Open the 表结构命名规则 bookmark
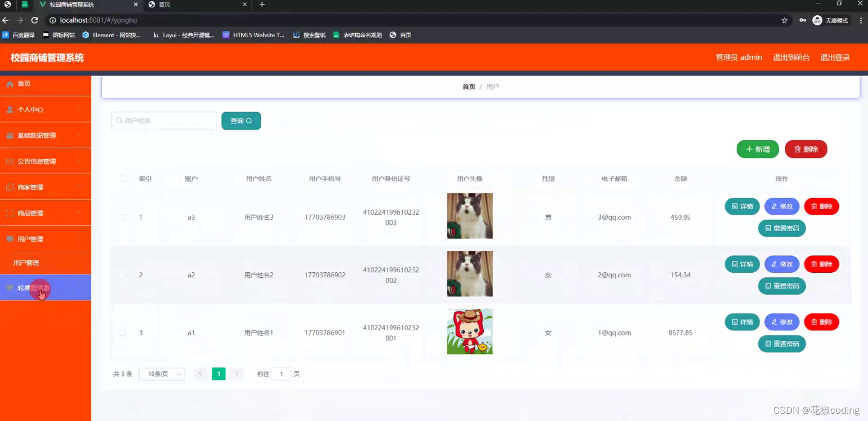 (358, 35)
